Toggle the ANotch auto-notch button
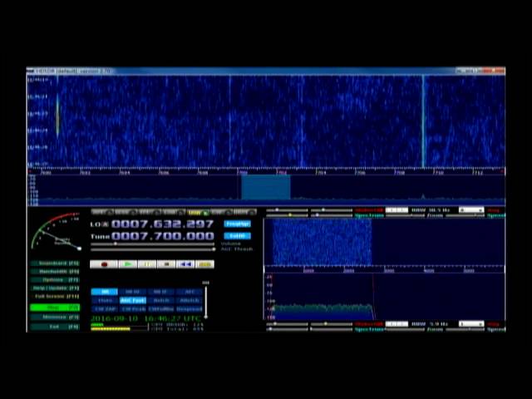The width and height of the screenshot is (532, 399). (189, 301)
